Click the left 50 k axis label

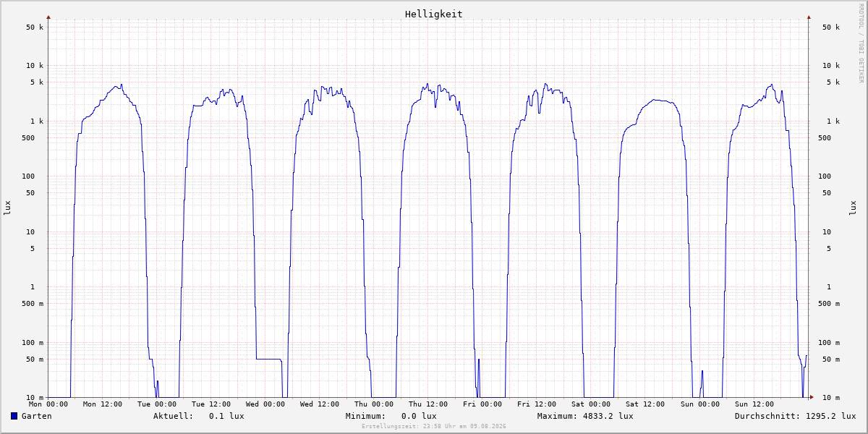tap(35, 27)
